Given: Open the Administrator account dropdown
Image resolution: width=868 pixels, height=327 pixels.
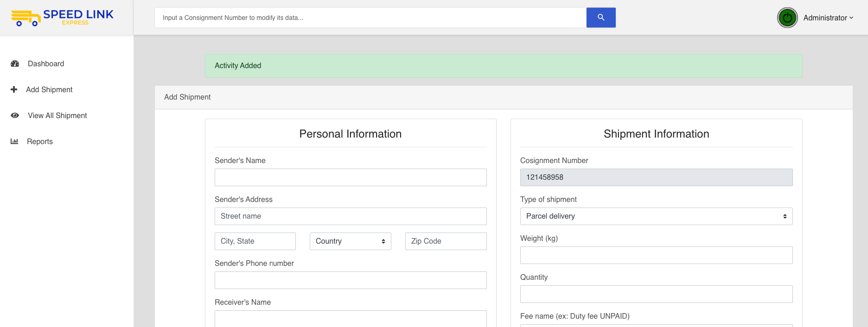Looking at the screenshot, I should [828, 18].
